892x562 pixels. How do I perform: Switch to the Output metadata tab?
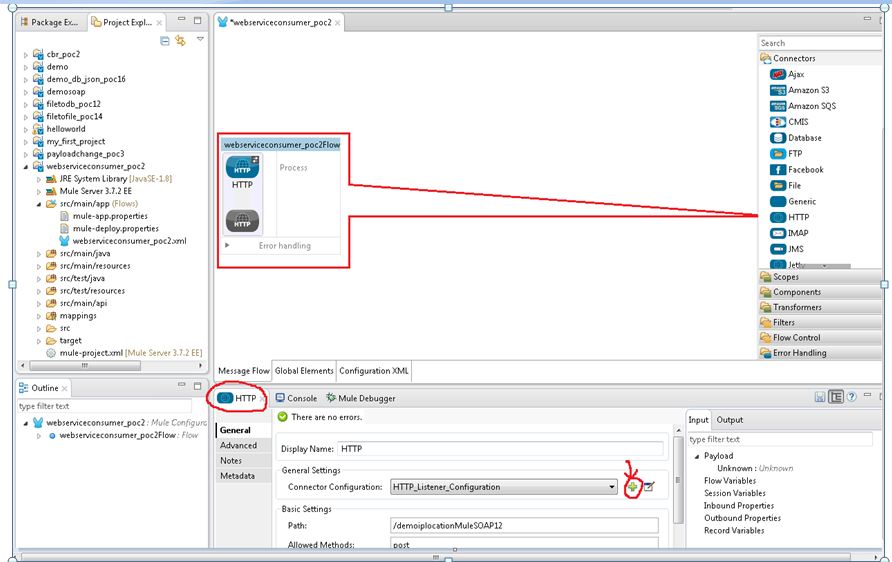[x=729, y=420]
